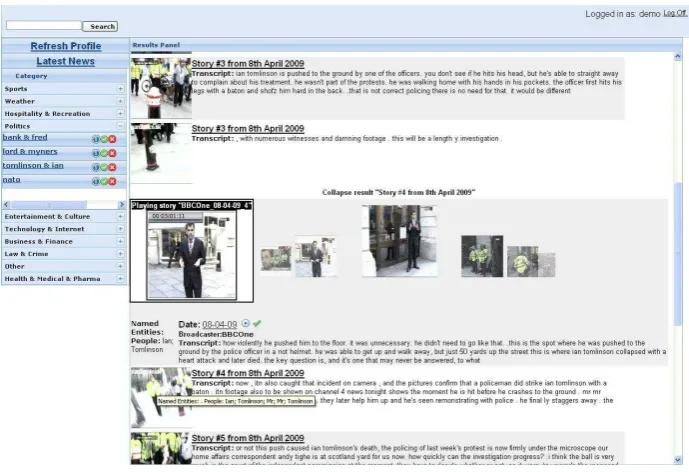
Task: Expand Business & Finance category
Action: coord(120,241)
